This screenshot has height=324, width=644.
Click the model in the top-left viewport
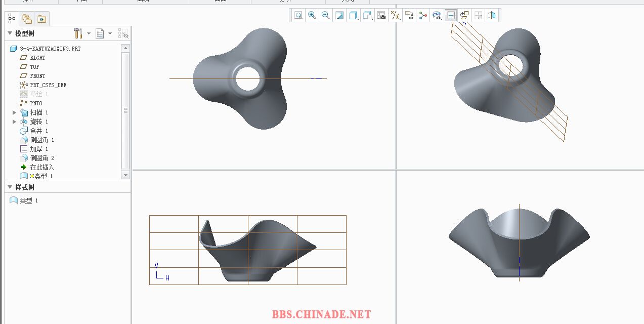(x=241, y=79)
